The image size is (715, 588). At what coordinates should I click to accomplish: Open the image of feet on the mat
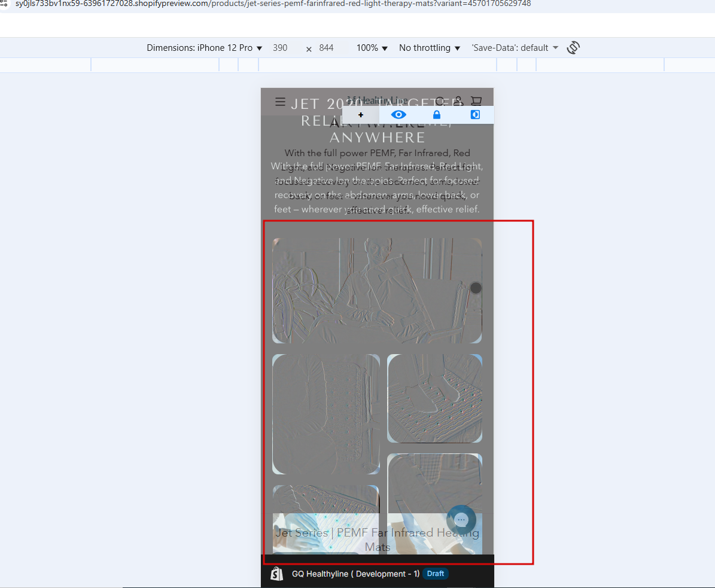click(434, 398)
